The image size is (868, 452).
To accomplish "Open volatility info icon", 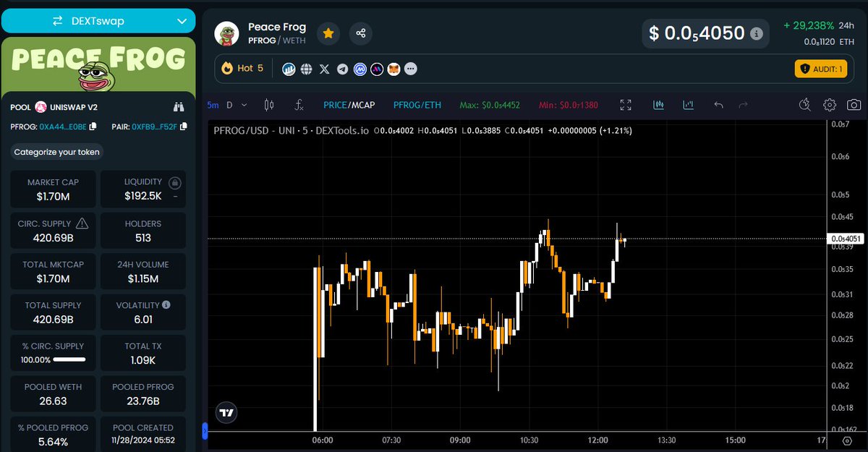I will 166,305.
